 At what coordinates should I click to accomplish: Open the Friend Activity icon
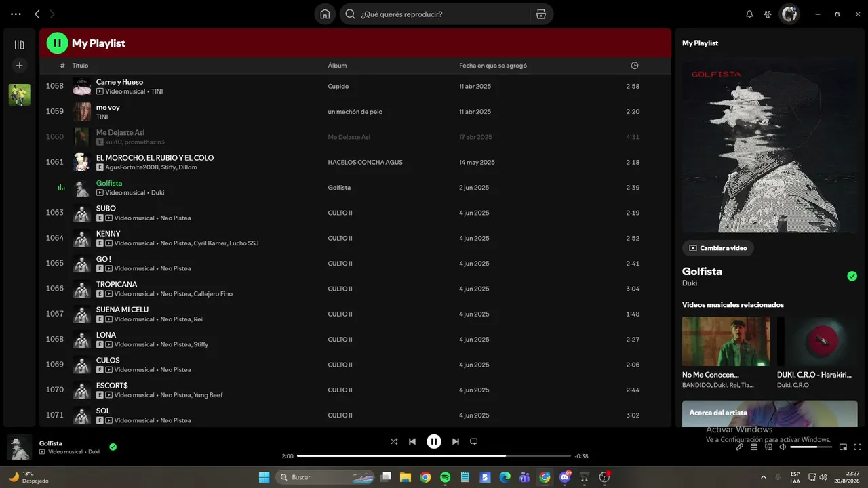click(768, 14)
